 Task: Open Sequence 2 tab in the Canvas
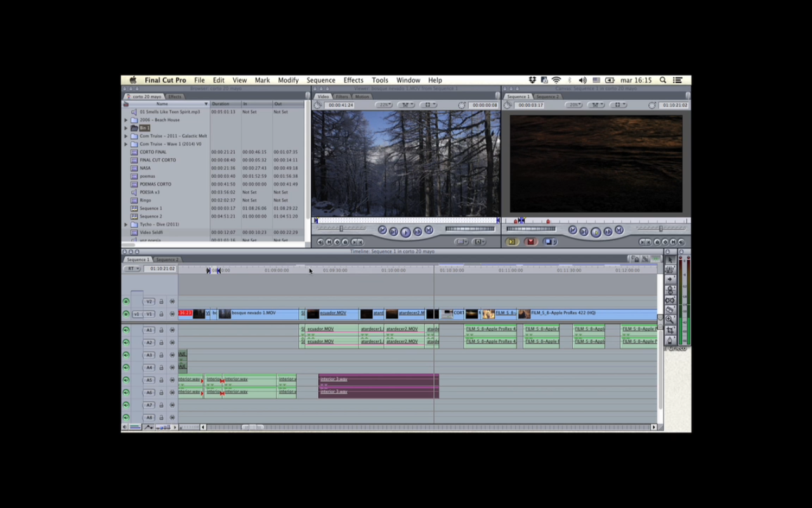point(548,97)
